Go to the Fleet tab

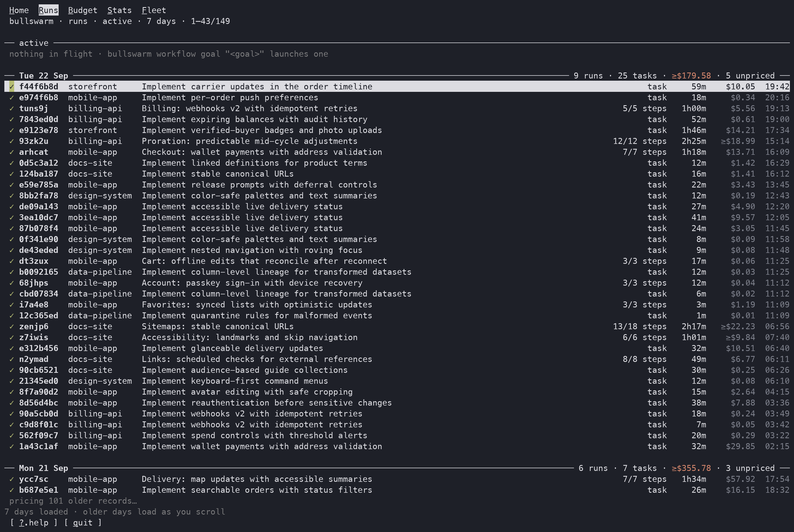coord(154,10)
